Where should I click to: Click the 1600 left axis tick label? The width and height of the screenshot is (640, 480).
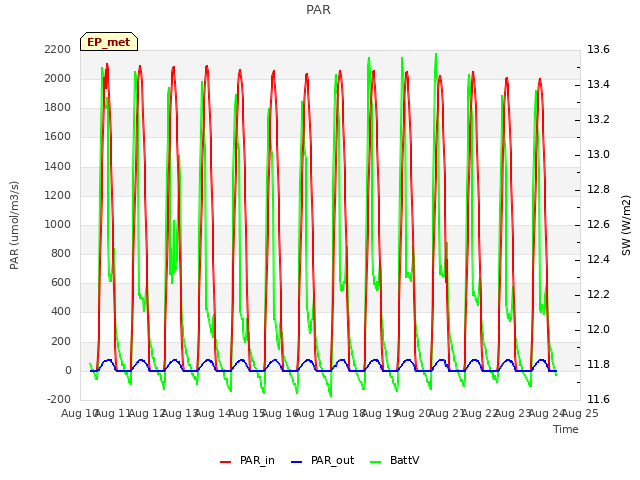click(x=58, y=136)
